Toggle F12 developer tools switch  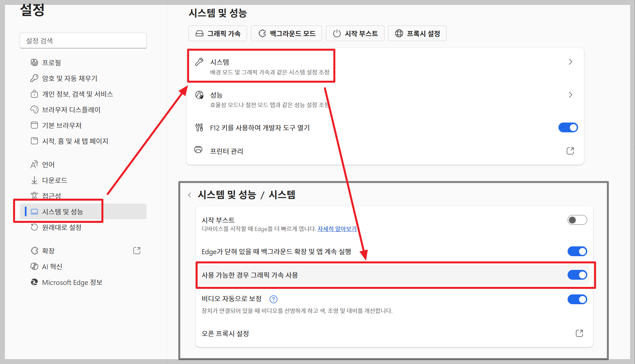click(x=568, y=127)
